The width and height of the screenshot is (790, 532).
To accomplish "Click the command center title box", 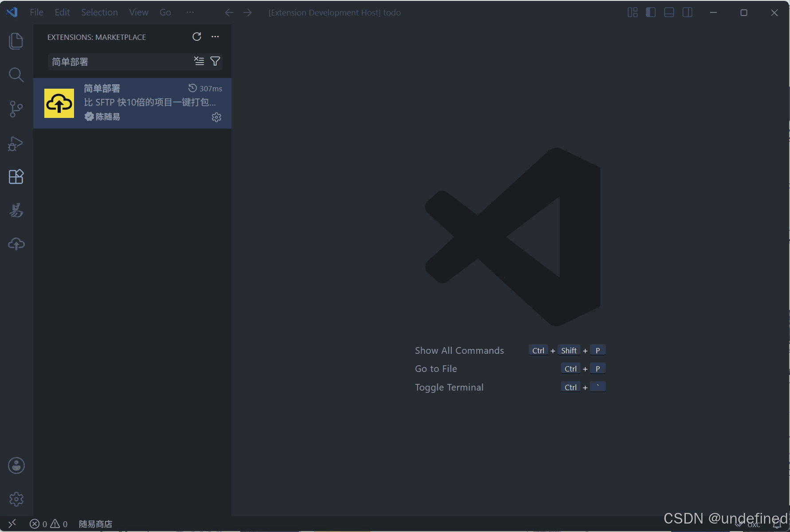I will click(x=335, y=12).
